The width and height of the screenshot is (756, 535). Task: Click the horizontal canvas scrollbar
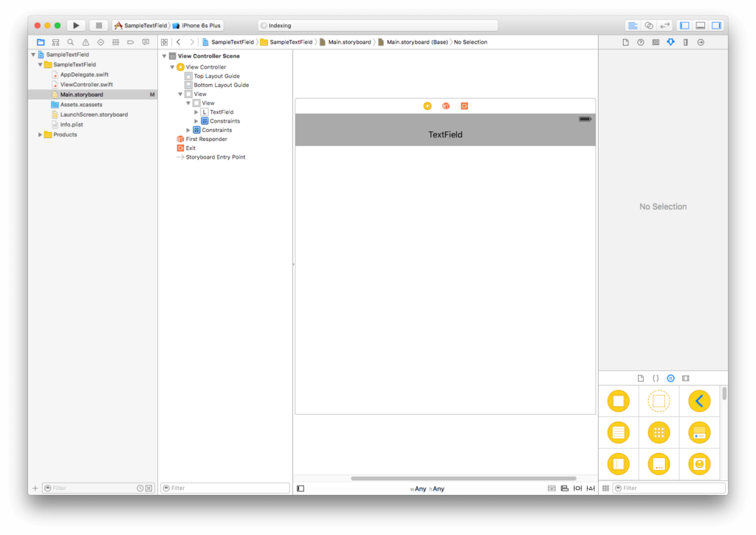pyautogui.click(x=463, y=478)
